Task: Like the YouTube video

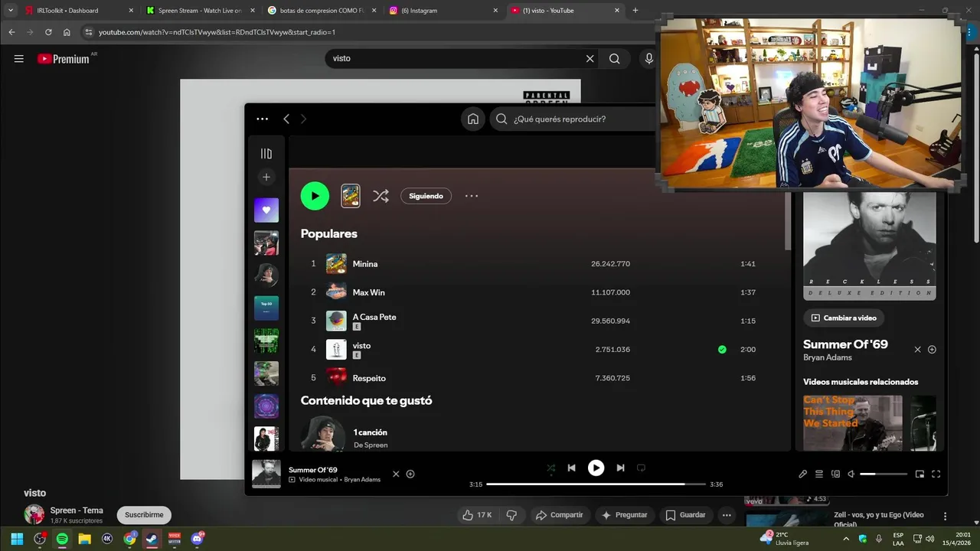Action: tap(476, 515)
